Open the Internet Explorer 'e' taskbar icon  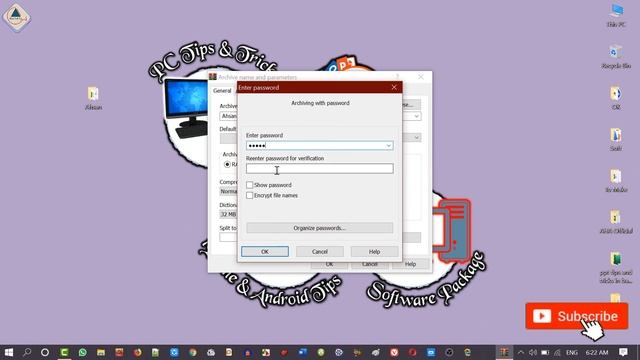[x=467, y=352]
